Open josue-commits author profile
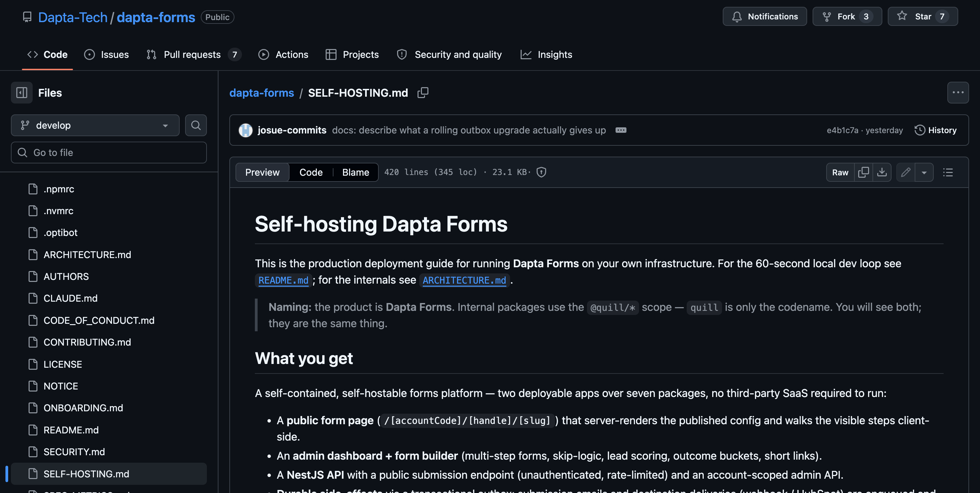Viewport: 980px width, 493px height. pos(292,130)
